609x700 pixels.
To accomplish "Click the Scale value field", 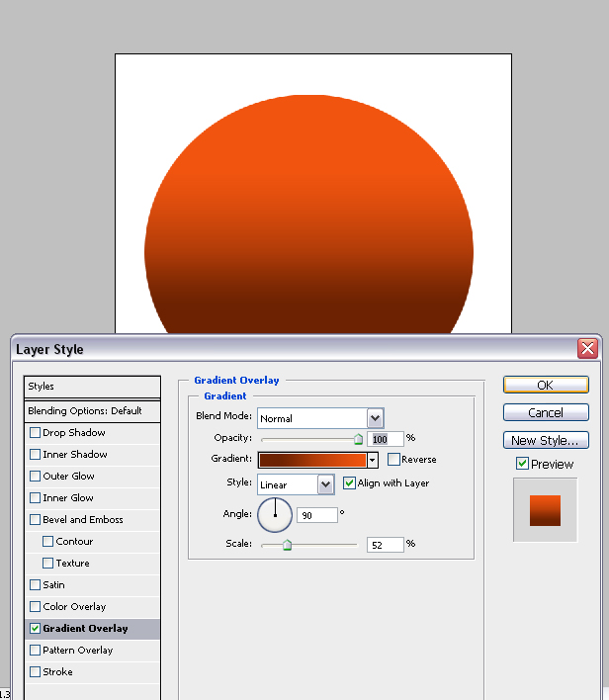I will pos(385,545).
